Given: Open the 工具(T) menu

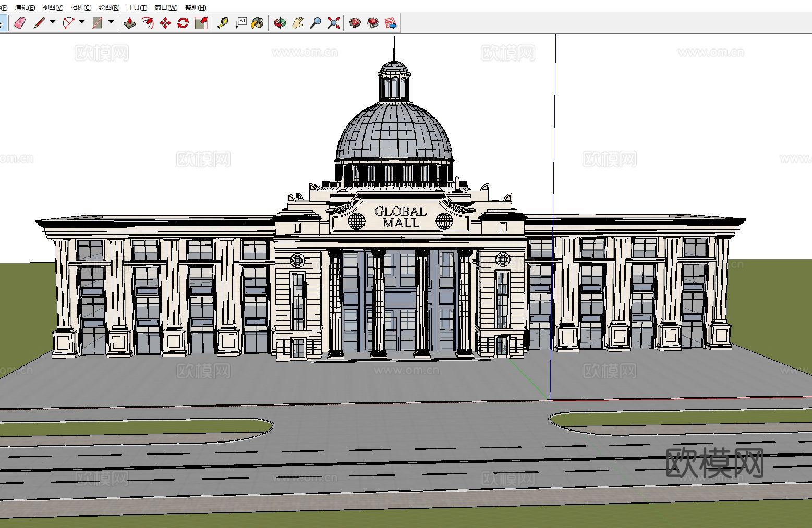Looking at the screenshot, I should click(x=137, y=7).
